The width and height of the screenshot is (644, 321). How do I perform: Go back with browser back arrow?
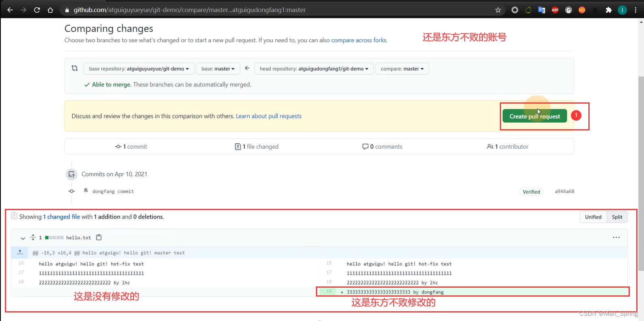tap(10, 10)
